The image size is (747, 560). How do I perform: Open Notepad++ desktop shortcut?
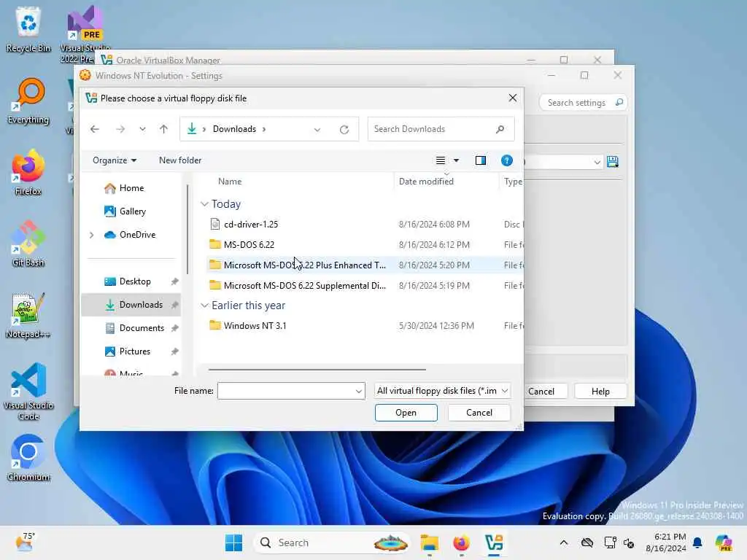[x=28, y=315]
